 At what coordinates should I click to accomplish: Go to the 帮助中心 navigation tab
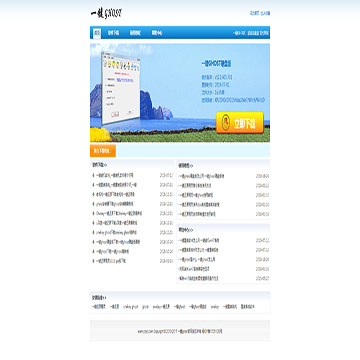coord(157,33)
